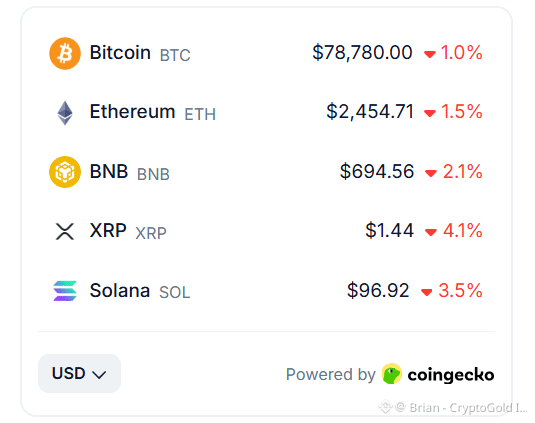This screenshot has height=423, width=535.
Task: Click the Bitcoin price $78,780.00
Action: (x=362, y=53)
